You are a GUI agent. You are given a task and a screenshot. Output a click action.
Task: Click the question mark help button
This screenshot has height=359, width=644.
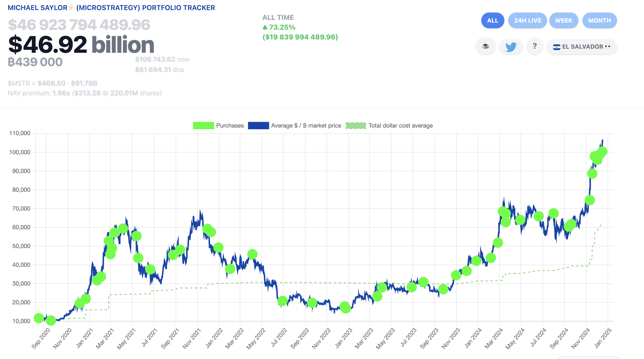535,46
